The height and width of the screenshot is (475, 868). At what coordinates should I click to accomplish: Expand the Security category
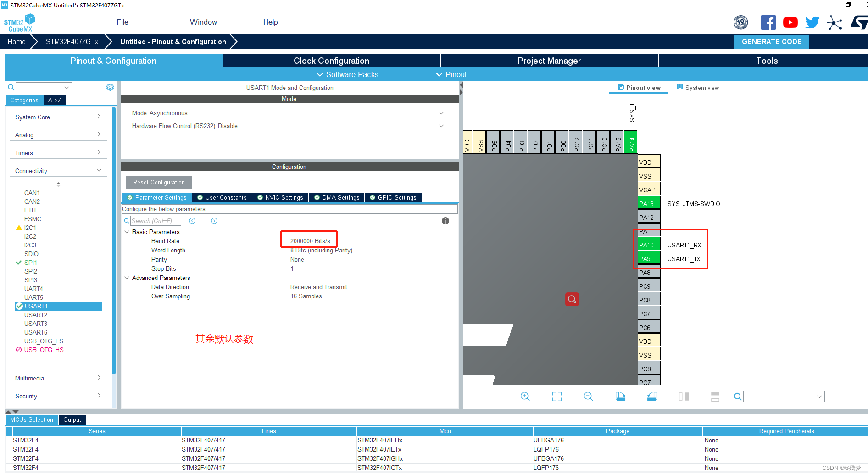58,396
